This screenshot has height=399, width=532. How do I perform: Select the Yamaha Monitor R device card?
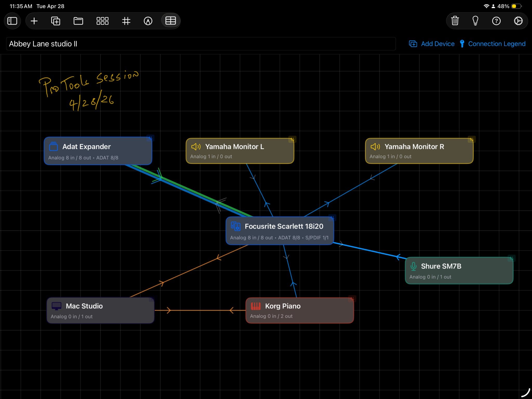419,151
